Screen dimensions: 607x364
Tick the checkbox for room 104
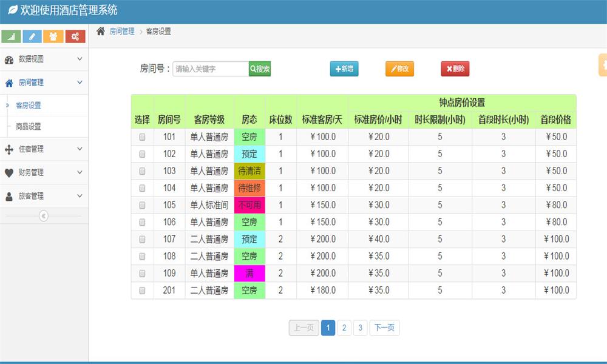142,188
